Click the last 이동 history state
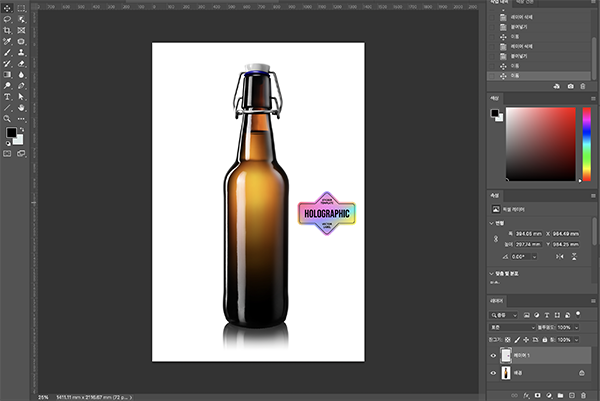Image resolution: width=600 pixels, height=401 pixels. [x=518, y=75]
